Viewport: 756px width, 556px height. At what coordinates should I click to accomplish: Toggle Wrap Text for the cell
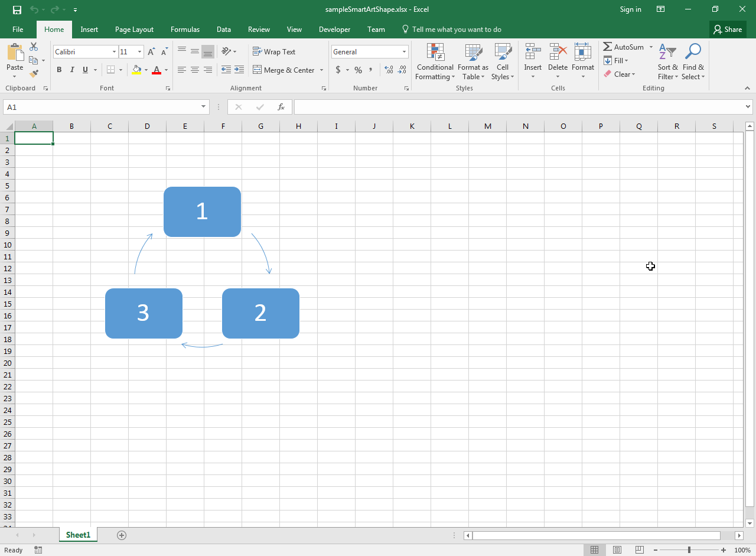click(274, 52)
